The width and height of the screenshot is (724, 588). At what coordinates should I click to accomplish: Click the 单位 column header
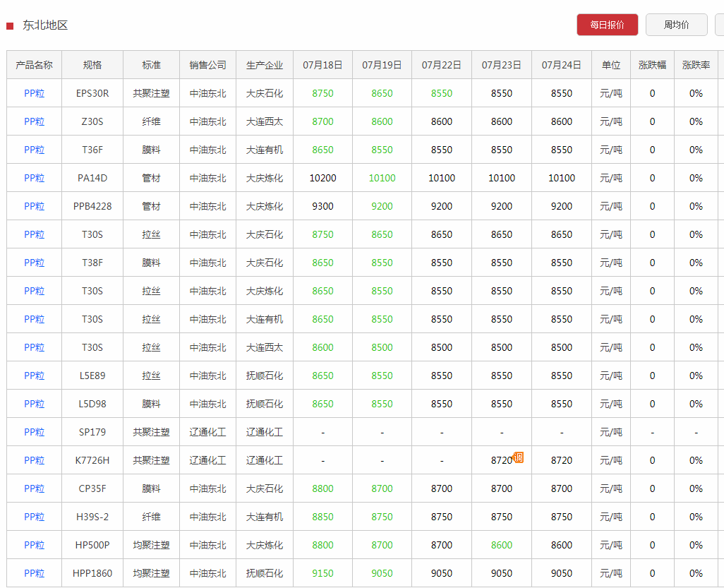[611, 65]
